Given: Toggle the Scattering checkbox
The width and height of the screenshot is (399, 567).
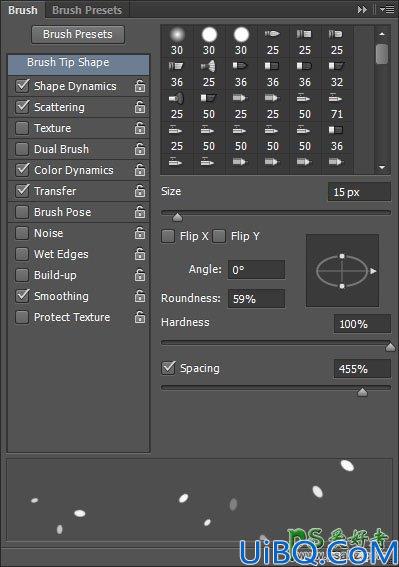Looking at the screenshot, I should (x=22, y=107).
